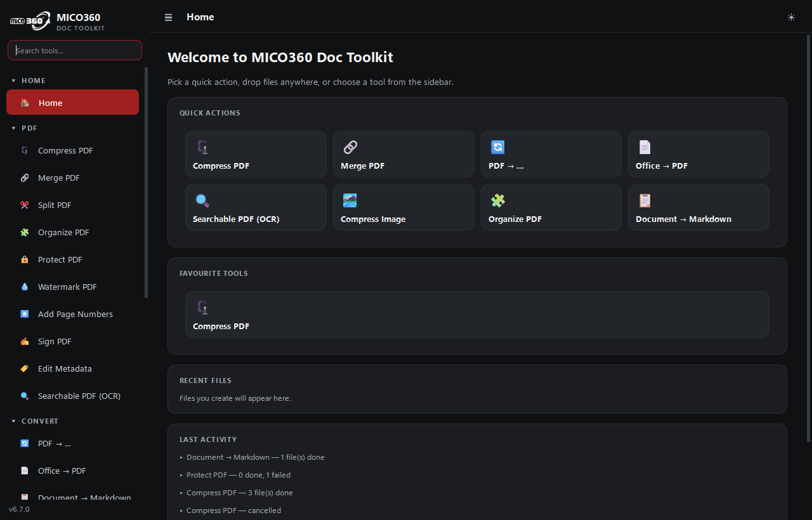The image size is (812, 520).
Task: Launch the Compress Image quick action card
Action: click(403, 207)
